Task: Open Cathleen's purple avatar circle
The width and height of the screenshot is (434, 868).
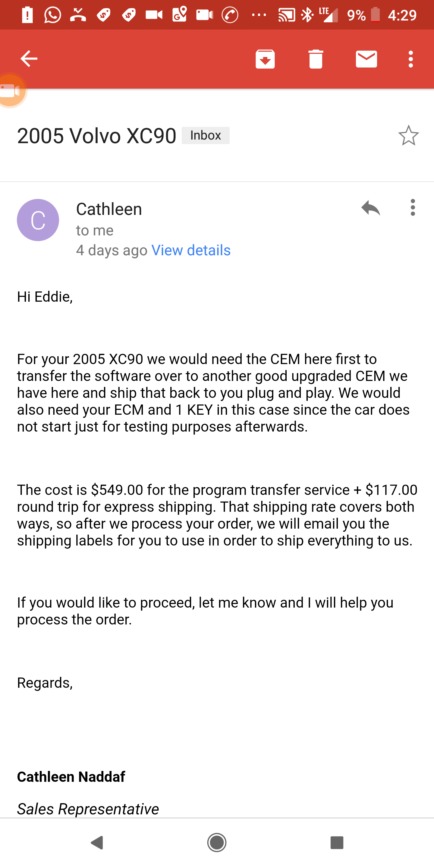Action: tap(38, 220)
